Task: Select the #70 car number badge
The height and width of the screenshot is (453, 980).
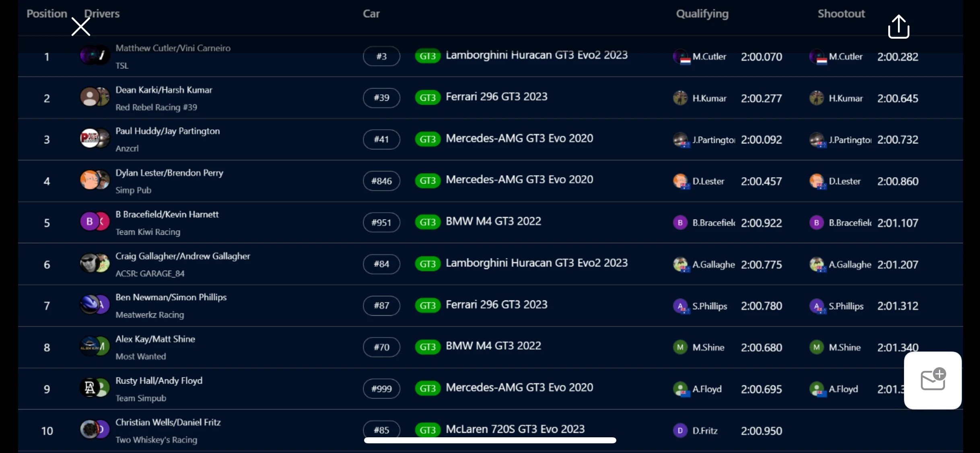Action: (381, 347)
